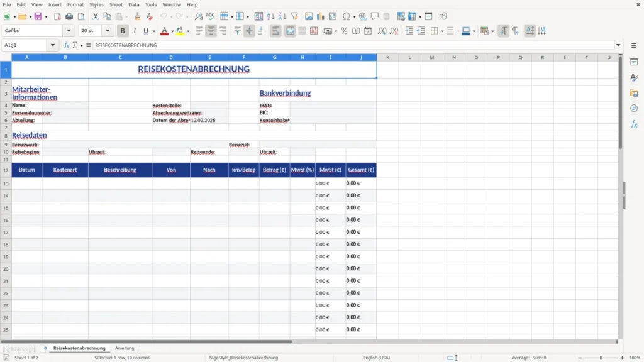Select the Reisekostenabrechnung sheet tab
This screenshot has width=644, height=362.
click(x=79, y=348)
